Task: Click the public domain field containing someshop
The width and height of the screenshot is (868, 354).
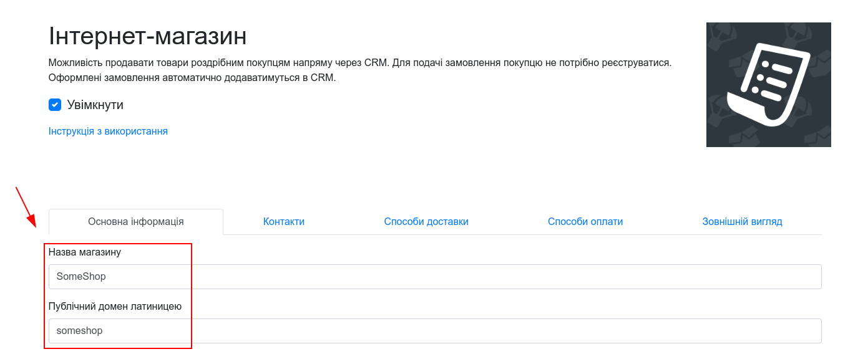Action: 435,331
